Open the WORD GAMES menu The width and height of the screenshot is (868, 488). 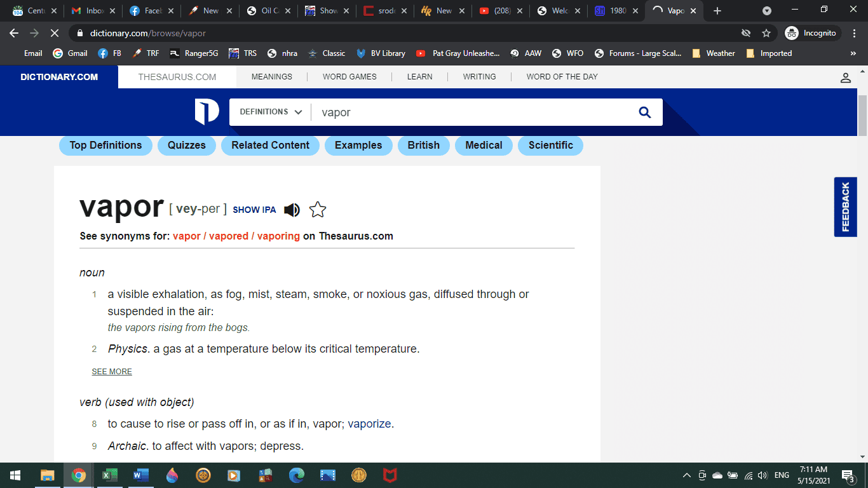[349, 77]
